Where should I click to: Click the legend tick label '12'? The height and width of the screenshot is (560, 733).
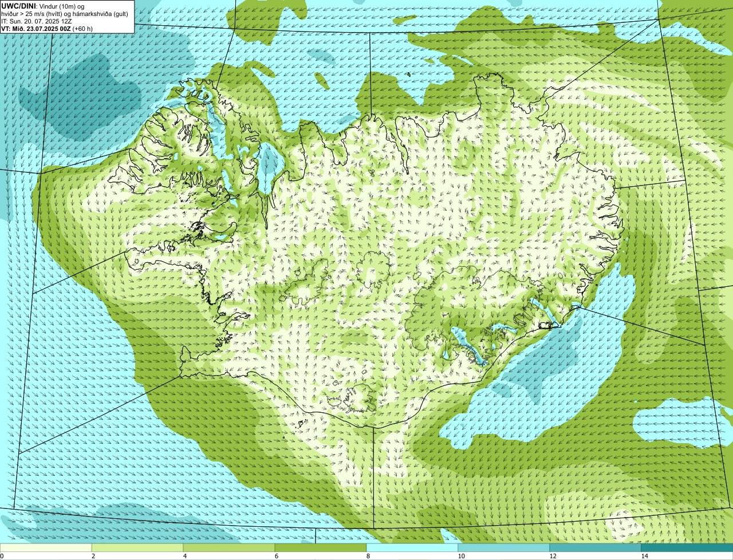click(x=553, y=556)
